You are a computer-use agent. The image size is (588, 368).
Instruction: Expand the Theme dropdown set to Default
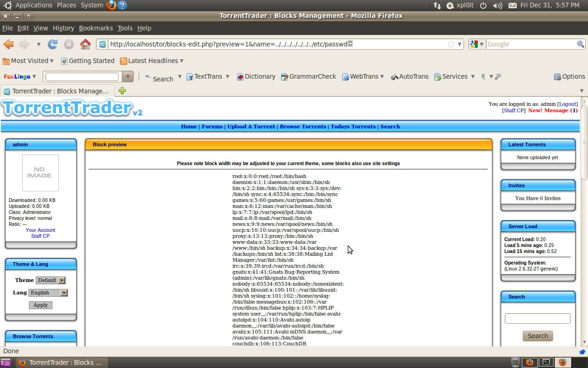(51, 280)
